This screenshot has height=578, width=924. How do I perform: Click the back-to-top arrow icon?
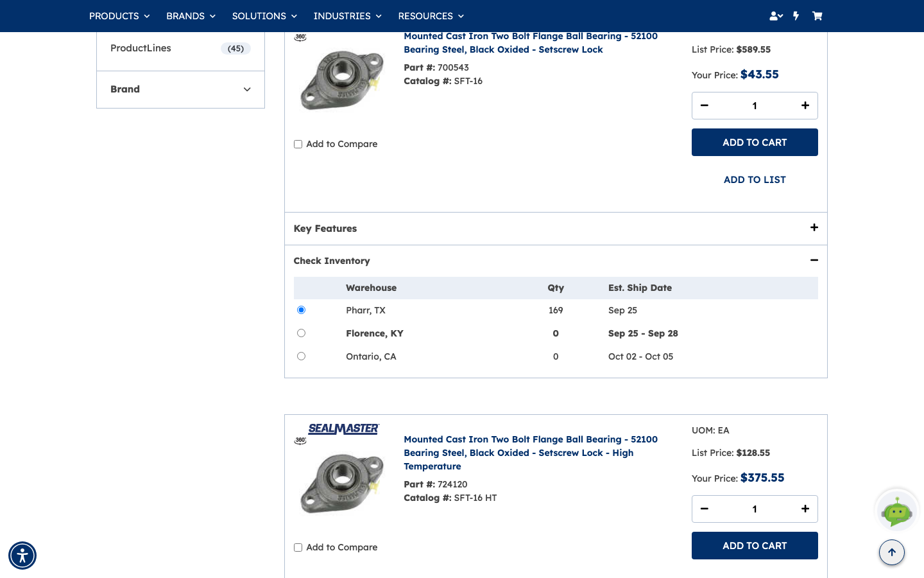(892, 552)
